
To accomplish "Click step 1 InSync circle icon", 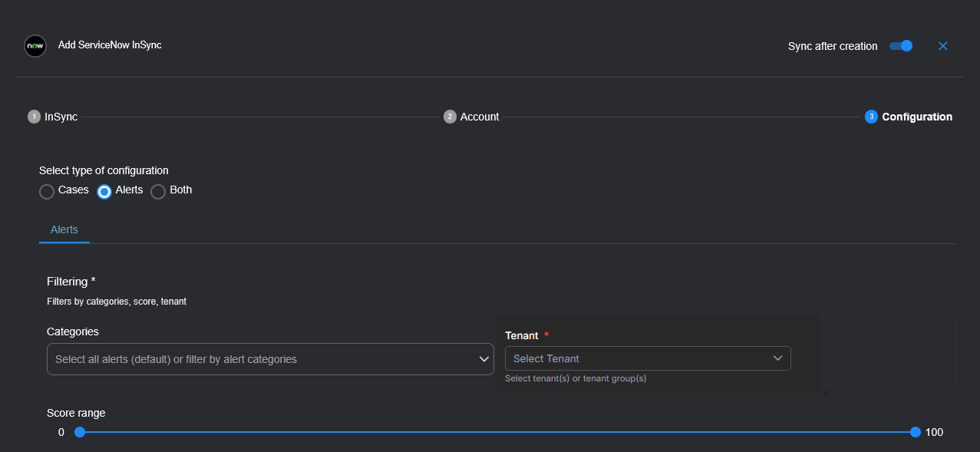I will click(34, 117).
